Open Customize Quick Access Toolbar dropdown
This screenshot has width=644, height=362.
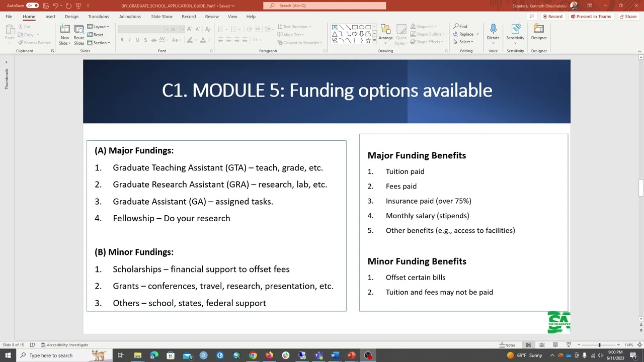pos(88,6)
